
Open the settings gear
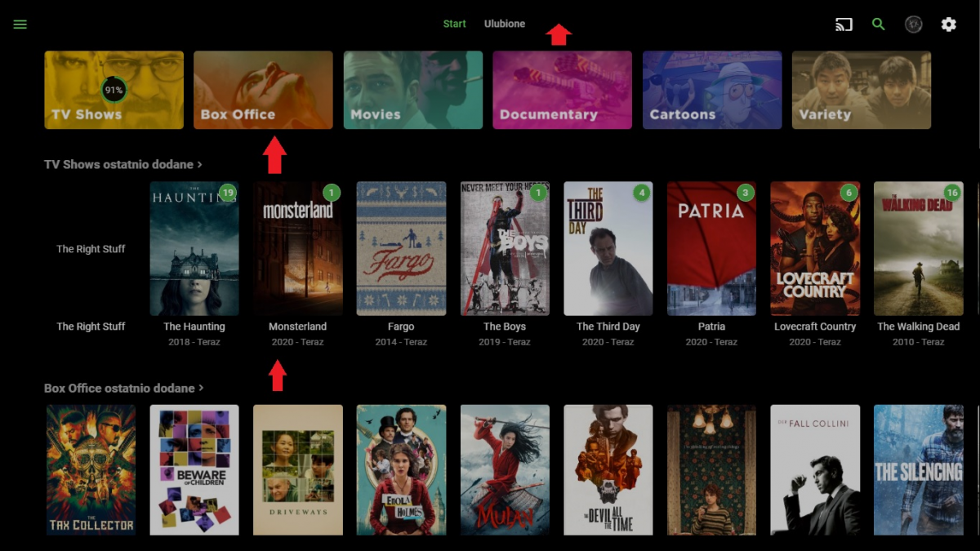pyautogui.click(x=948, y=24)
